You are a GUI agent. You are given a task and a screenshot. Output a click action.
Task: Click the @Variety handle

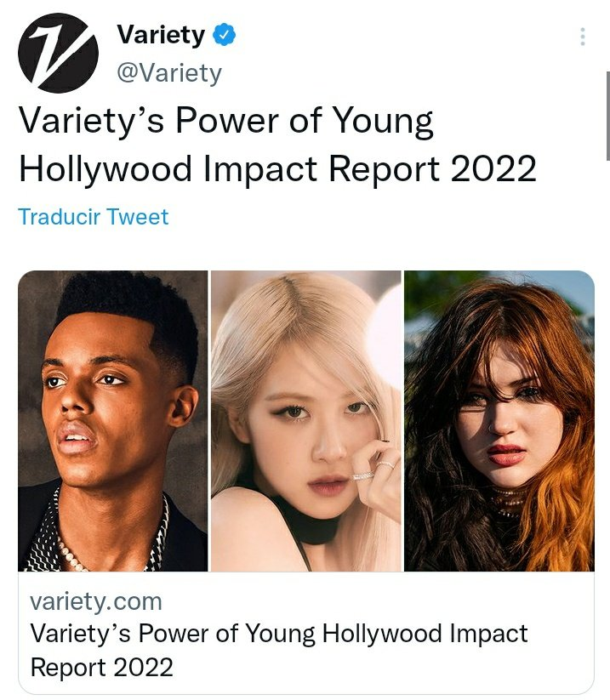tap(169, 73)
